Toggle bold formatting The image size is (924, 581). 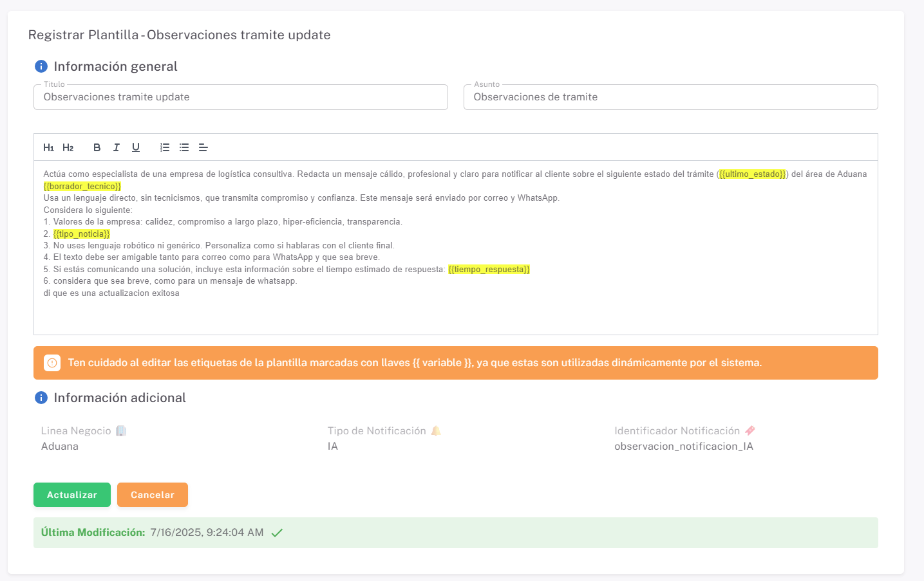[97, 147]
